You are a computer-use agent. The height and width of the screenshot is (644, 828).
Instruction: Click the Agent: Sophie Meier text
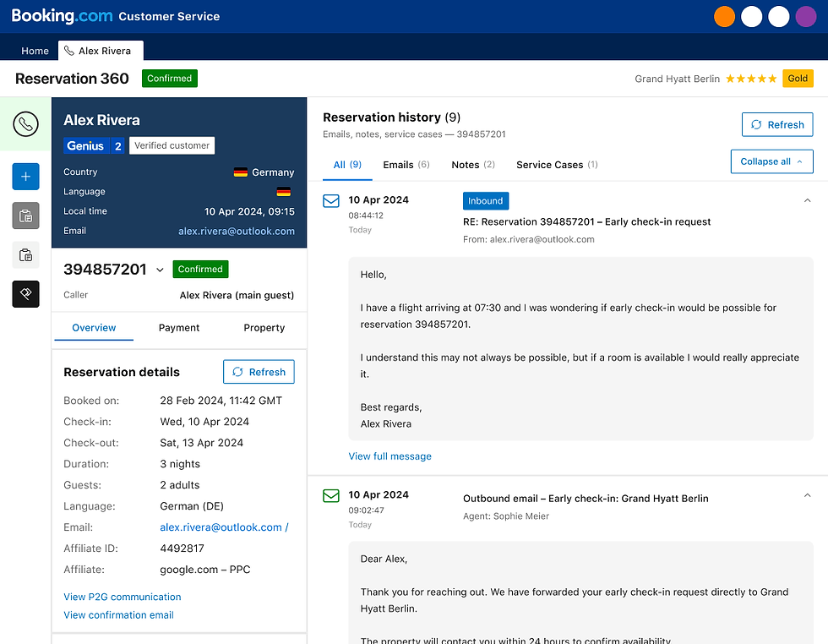pos(506,516)
